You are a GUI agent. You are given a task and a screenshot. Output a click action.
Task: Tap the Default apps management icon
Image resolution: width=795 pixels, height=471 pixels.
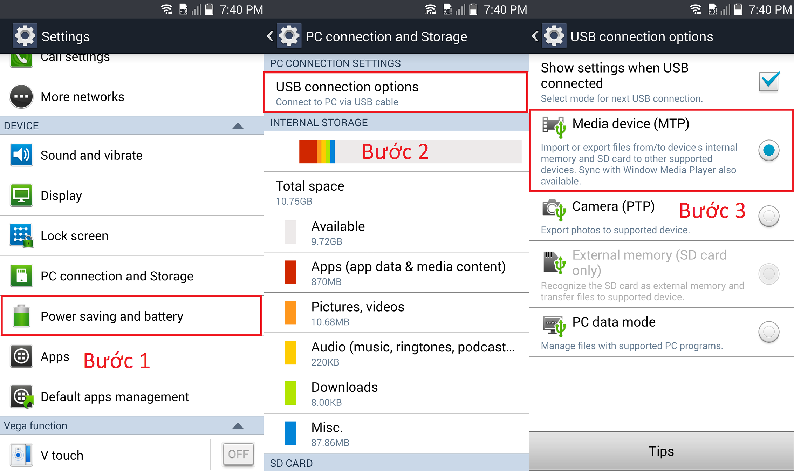tap(22, 397)
